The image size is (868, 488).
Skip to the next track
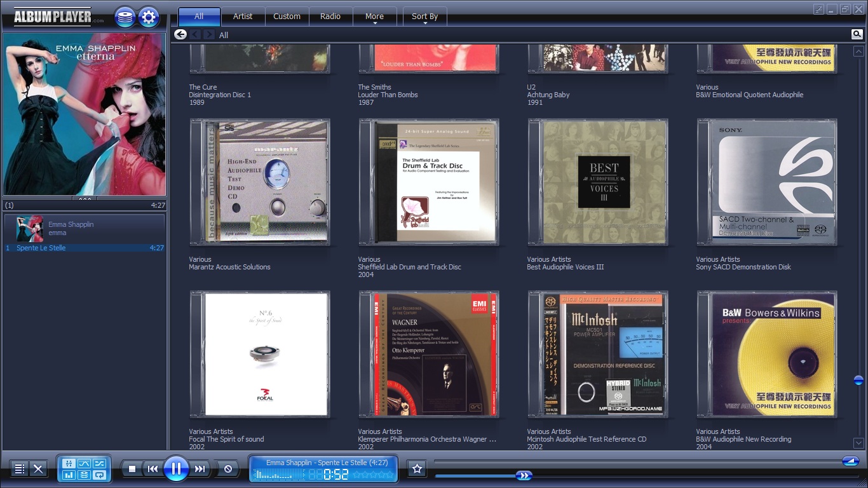[x=200, y=469]
